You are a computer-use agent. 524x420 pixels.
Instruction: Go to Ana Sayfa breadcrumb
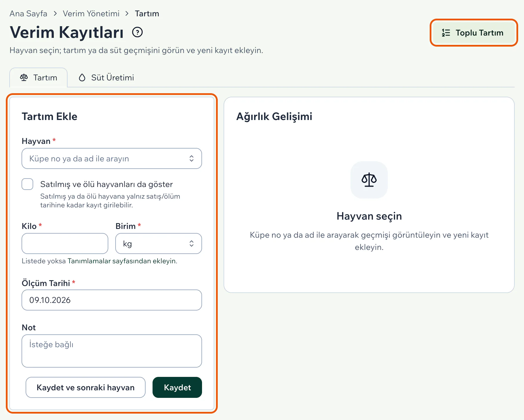(x=28, y=14)
